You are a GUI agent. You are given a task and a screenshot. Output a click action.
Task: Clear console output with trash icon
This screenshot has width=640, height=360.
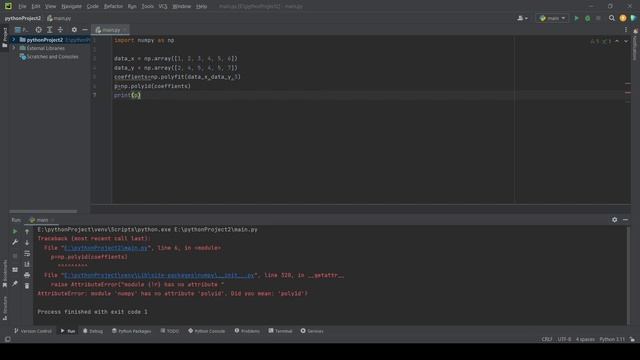[x=27, y=286]
